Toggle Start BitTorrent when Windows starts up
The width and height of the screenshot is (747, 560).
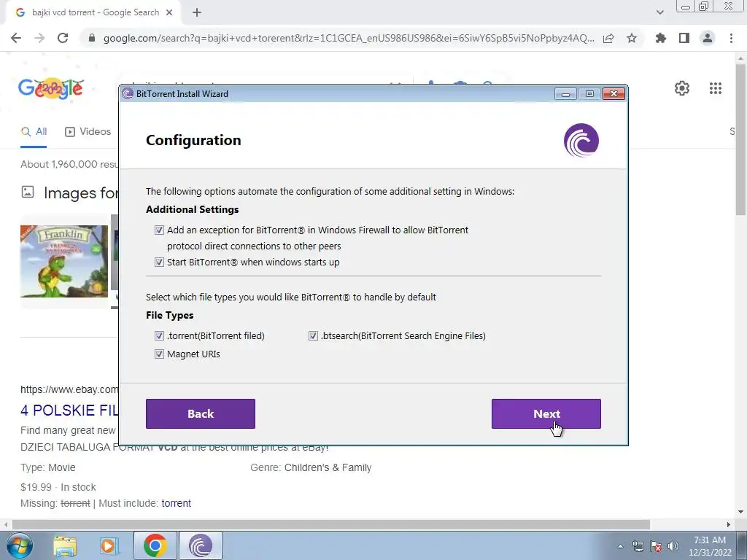click(159, 262)
